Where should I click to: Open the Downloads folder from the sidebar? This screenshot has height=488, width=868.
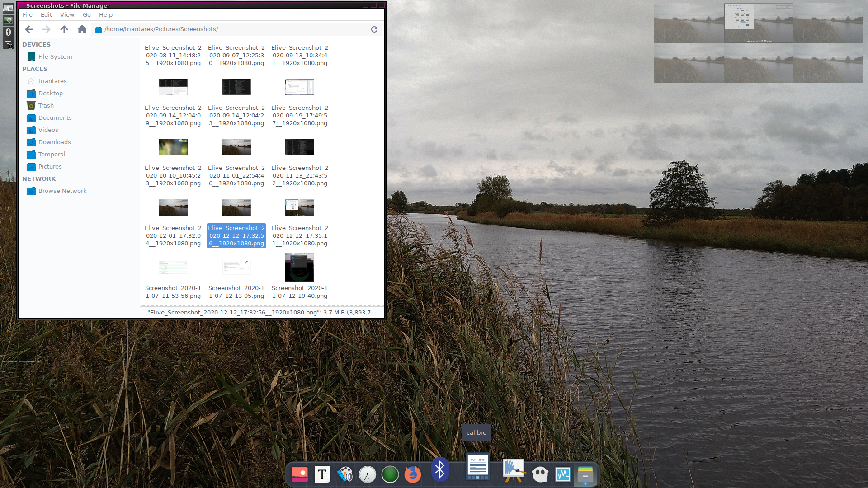tap(54, 142)
